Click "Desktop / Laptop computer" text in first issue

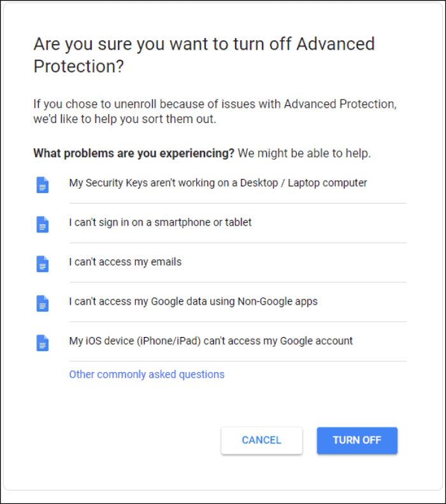[303, 183]
